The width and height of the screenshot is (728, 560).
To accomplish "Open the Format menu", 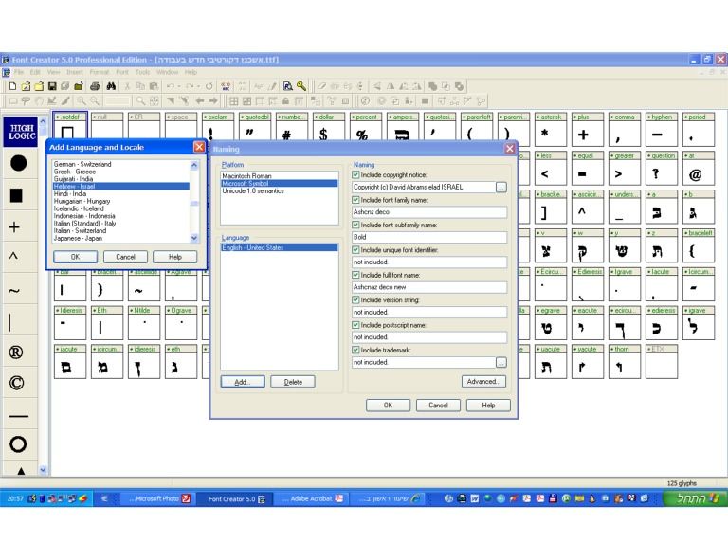I will click(99, 72).
